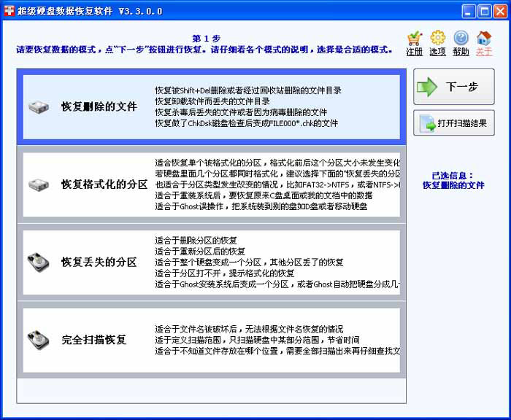Click the house about icon

coord(483,38)
